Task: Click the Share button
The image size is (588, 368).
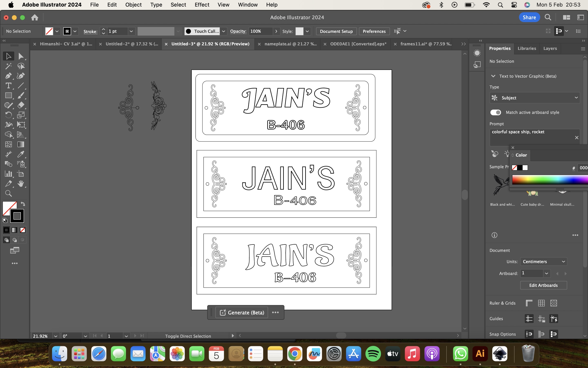Action: [529, 18]
